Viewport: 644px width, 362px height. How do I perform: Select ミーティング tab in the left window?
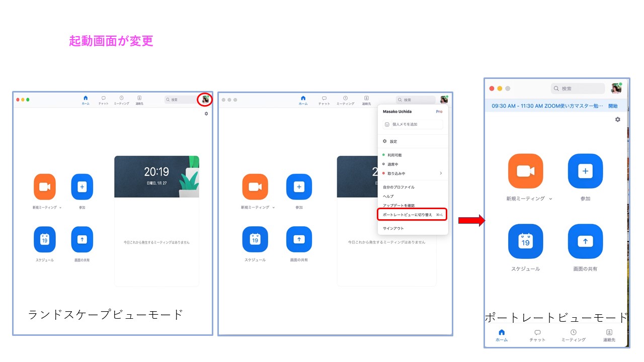(121, 100)
